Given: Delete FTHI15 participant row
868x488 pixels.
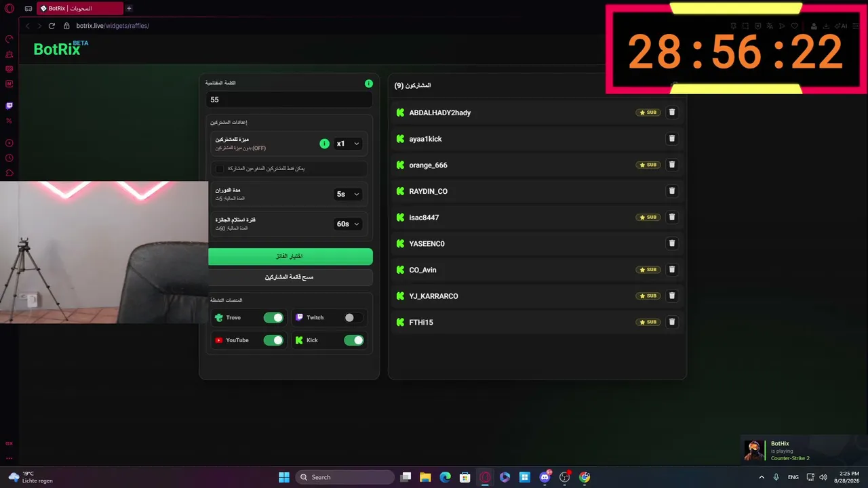Looking at the screenshot, I should [x=672, y=322].
